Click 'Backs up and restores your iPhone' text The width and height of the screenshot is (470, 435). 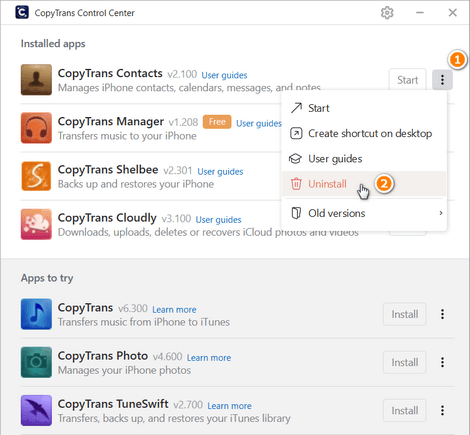pyautogui.click(x=136, y=184)
